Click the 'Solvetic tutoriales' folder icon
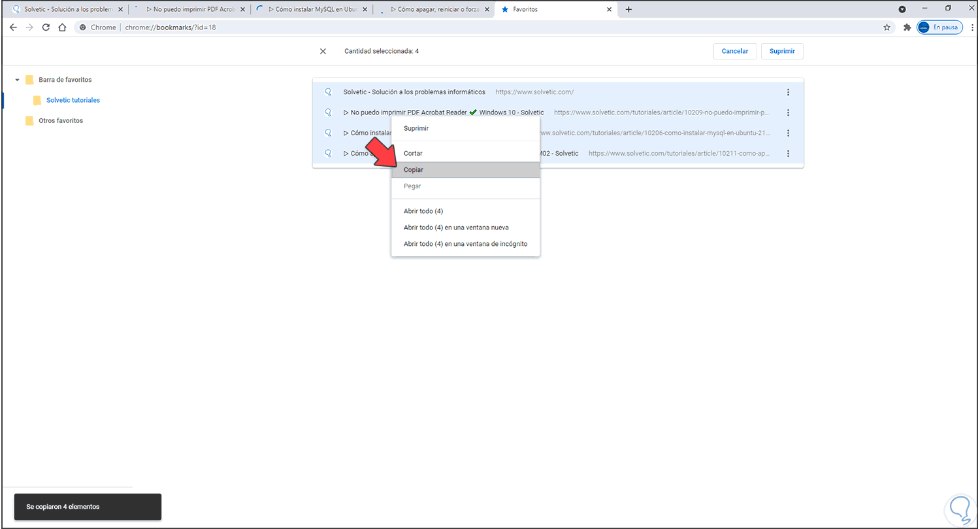Image resolution: width=980 pixels, height=529 pixels. (37, 100)
